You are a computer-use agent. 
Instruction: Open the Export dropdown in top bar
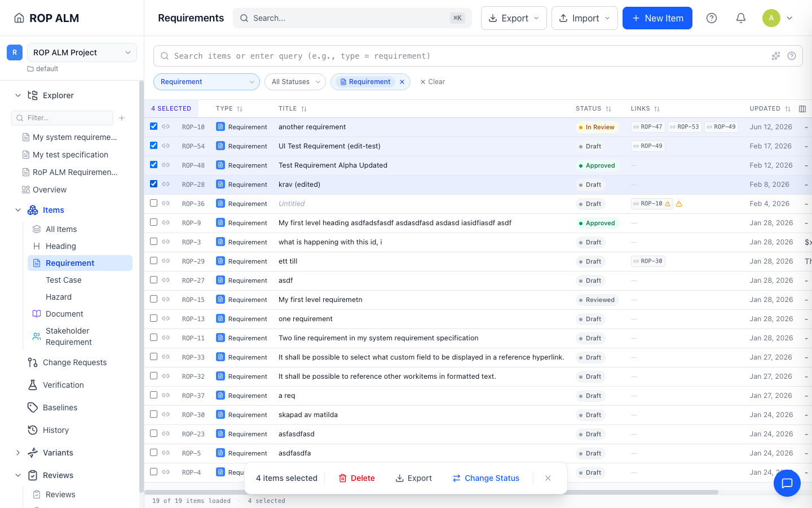pyautogui.click(x=514, y=18)
